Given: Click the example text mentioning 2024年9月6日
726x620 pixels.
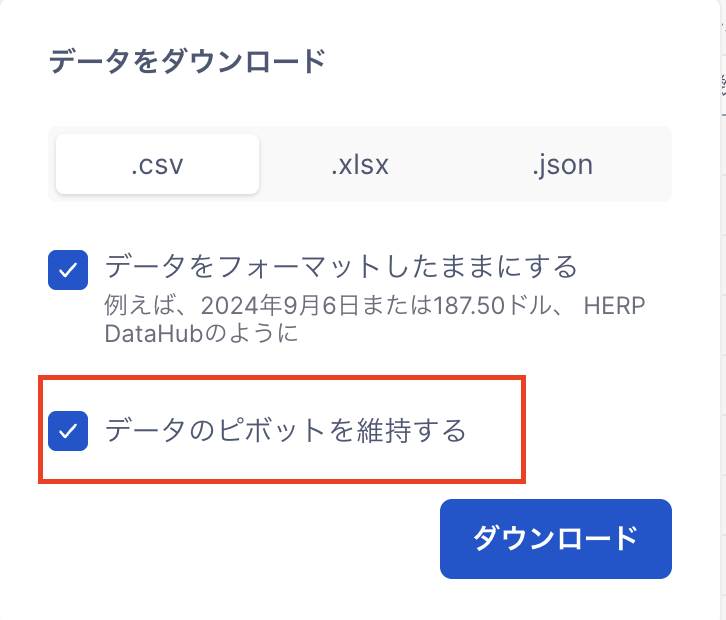Looking at the screenshot, I should [x=375, y=319].
